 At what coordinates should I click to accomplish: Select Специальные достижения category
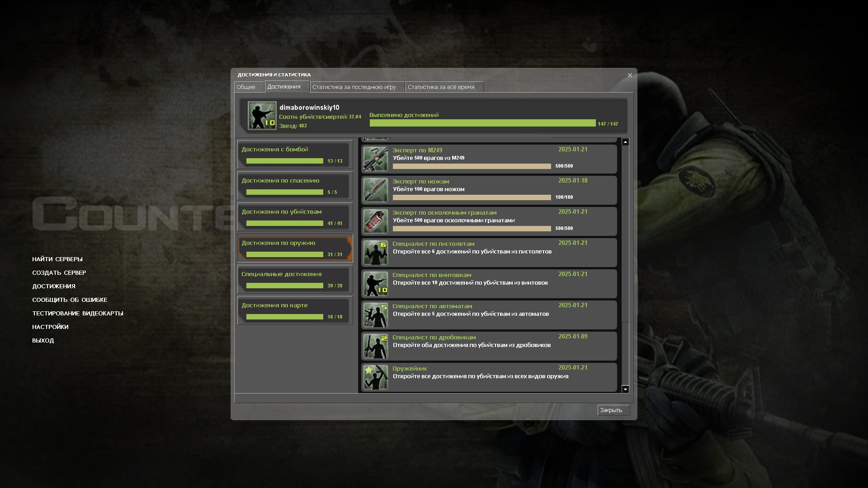[295, 279]
